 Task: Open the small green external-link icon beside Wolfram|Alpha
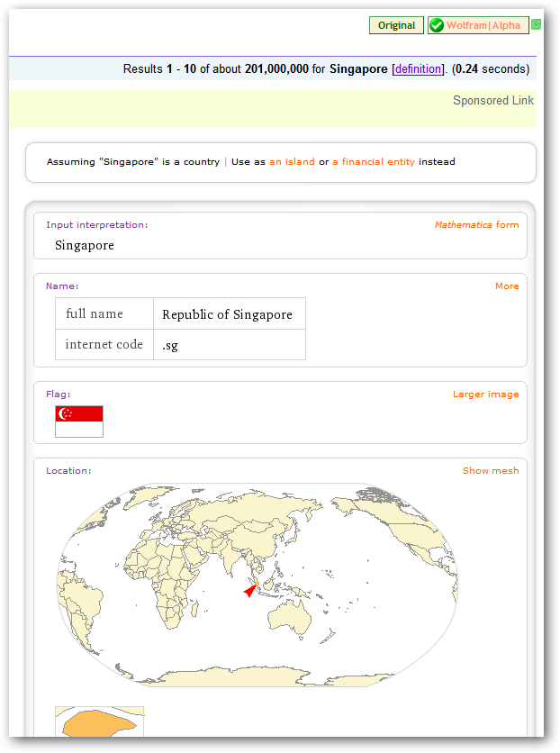tap(537, 24)
